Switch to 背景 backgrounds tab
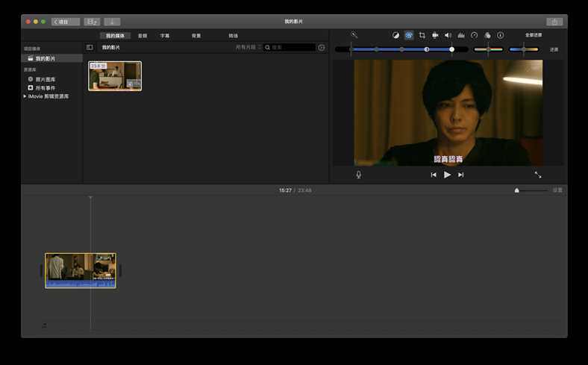 click(x=196, y=36)
